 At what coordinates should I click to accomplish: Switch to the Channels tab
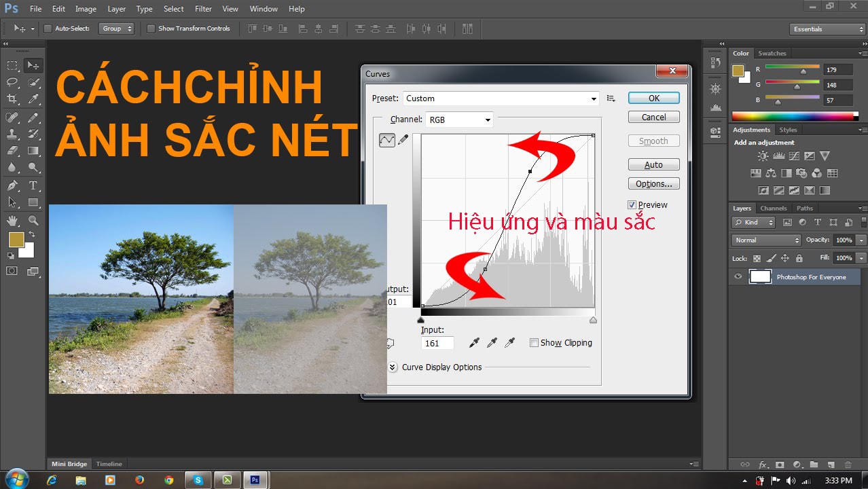coord(773,208)
